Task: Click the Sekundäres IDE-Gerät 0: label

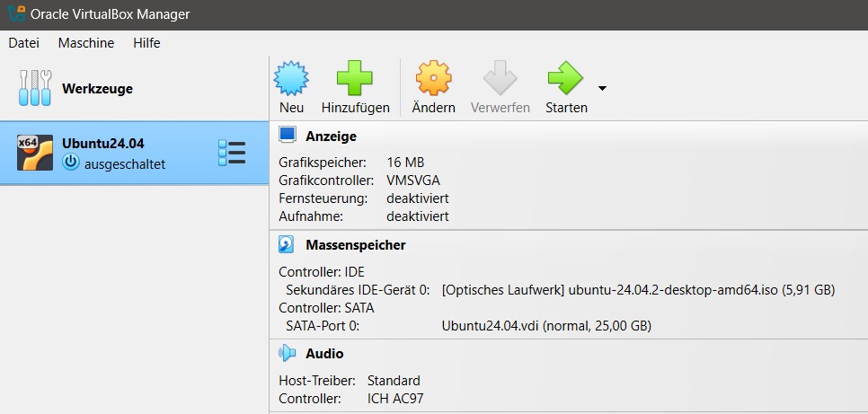Action: point(358,290)
